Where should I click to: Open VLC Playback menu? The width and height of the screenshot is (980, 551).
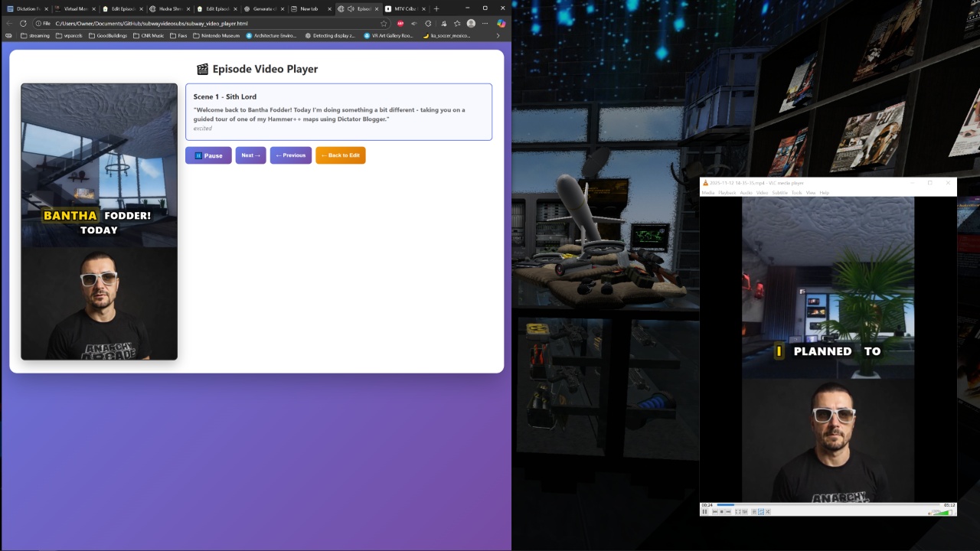(x=727, y=193)
